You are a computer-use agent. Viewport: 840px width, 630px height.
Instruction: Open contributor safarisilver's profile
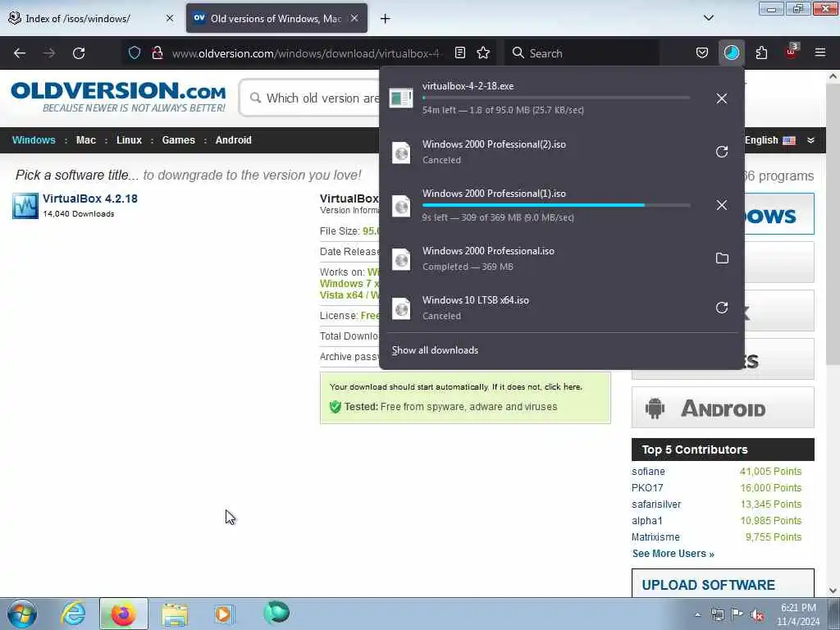[x=656, y=504]
